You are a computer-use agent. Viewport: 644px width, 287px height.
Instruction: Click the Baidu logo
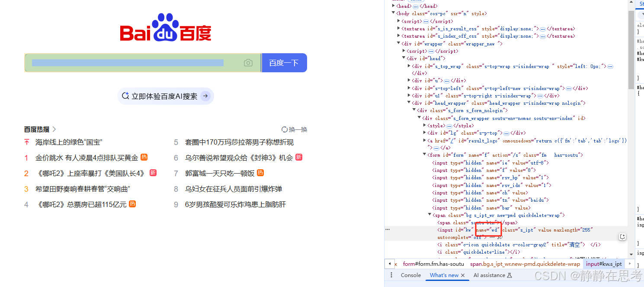tap(166, 28)
